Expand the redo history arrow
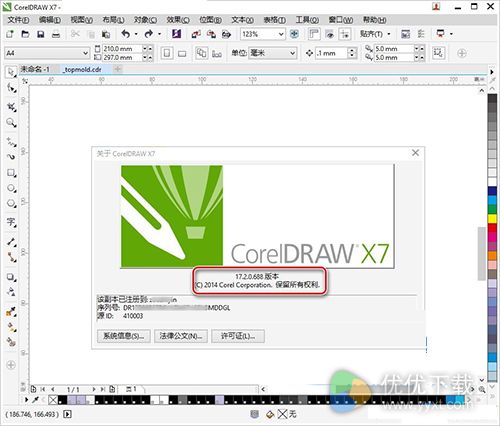This screenshot has height=426, width=500. pos(159,34)
